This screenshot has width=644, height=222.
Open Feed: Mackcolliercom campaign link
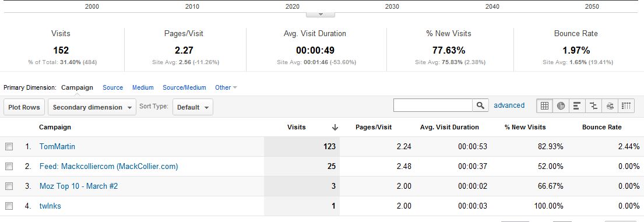109,166
